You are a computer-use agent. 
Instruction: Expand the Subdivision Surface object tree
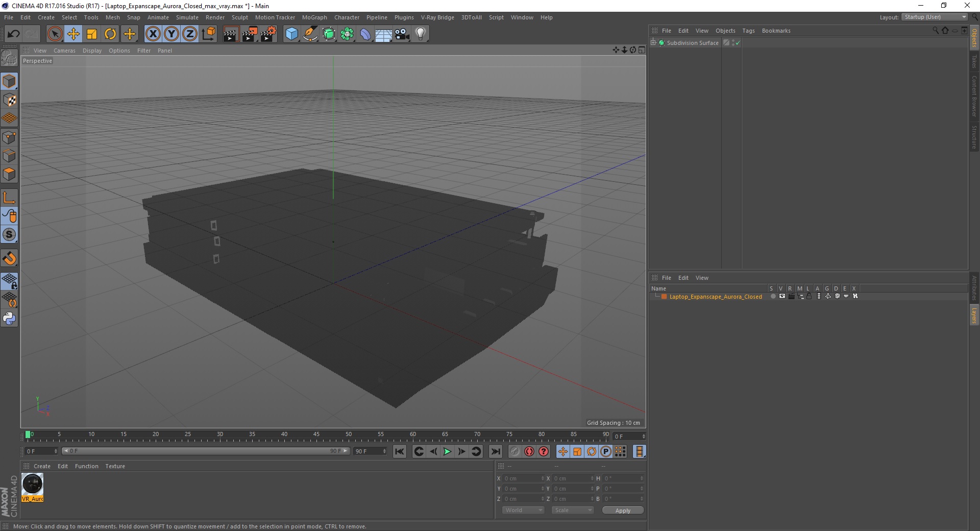point(653,42)
